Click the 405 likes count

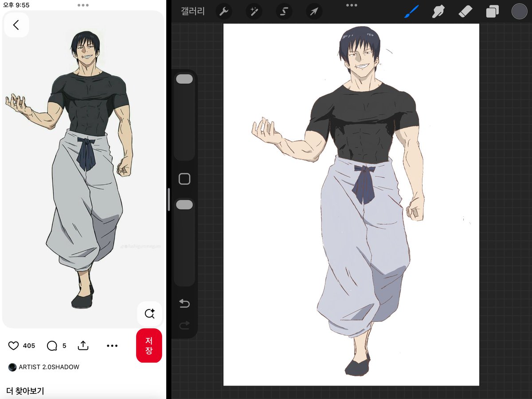29,346
